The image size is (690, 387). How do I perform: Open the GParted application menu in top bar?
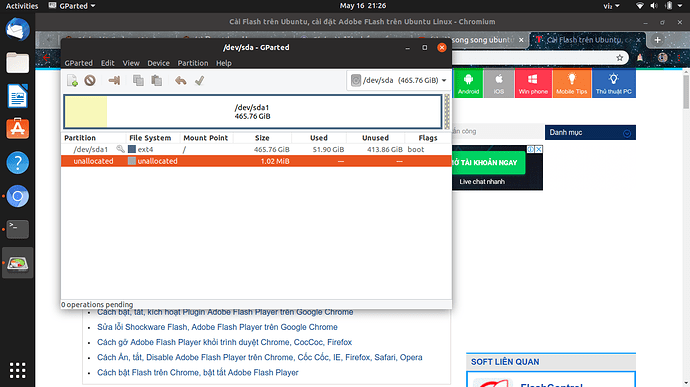tap(72, 6)
